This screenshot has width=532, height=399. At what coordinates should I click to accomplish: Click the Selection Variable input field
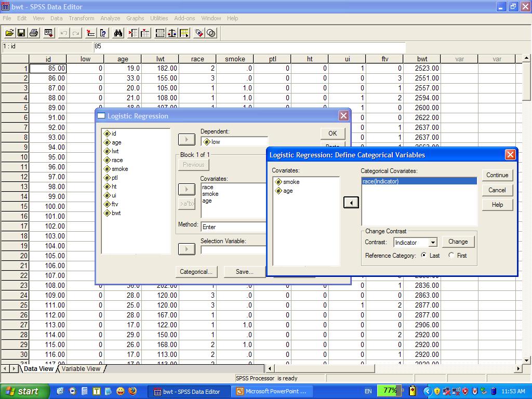tap(233, 250)
